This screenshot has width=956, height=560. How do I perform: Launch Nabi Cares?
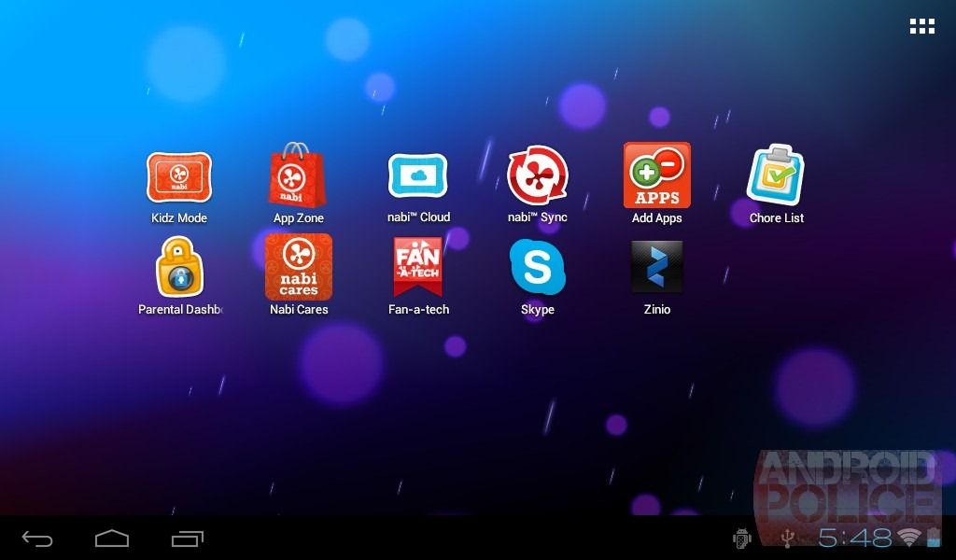click(x=298, y=268)
